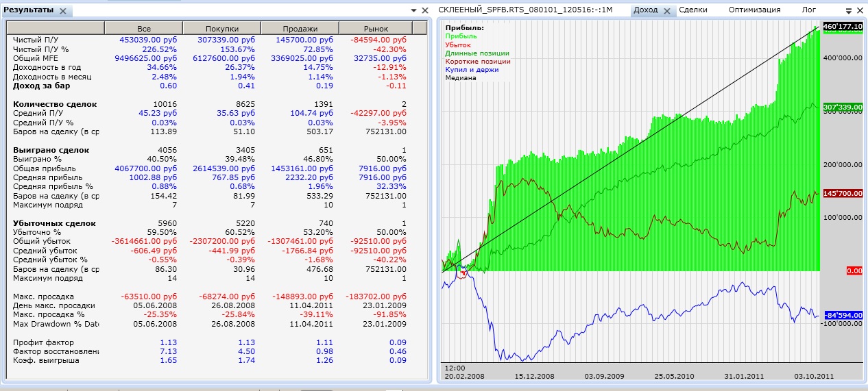
Task: Click the 03.09.2009 date on the axis
Action: (x=603, y=376)
